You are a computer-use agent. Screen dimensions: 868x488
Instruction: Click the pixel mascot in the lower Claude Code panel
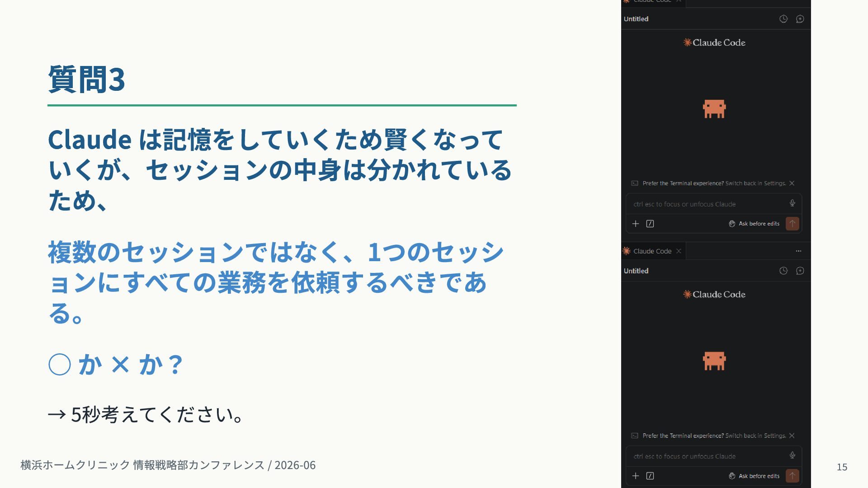[x=714, y=361]
